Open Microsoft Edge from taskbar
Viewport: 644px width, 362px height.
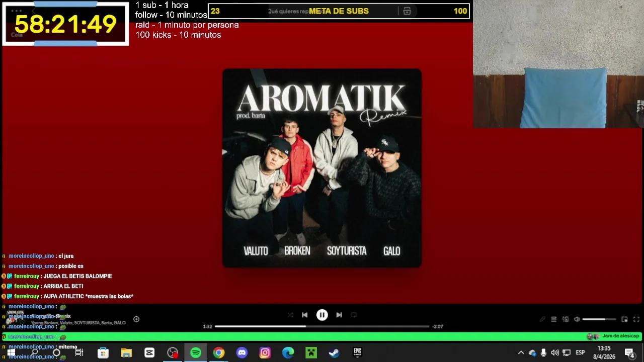coord(288,352)
